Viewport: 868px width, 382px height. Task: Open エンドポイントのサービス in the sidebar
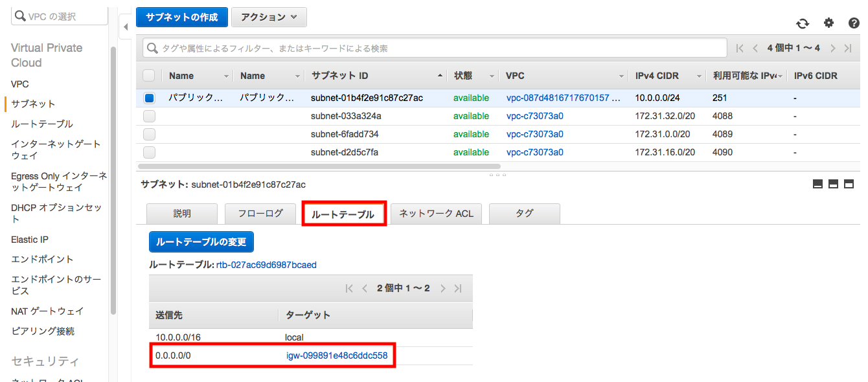coord(56,285)
